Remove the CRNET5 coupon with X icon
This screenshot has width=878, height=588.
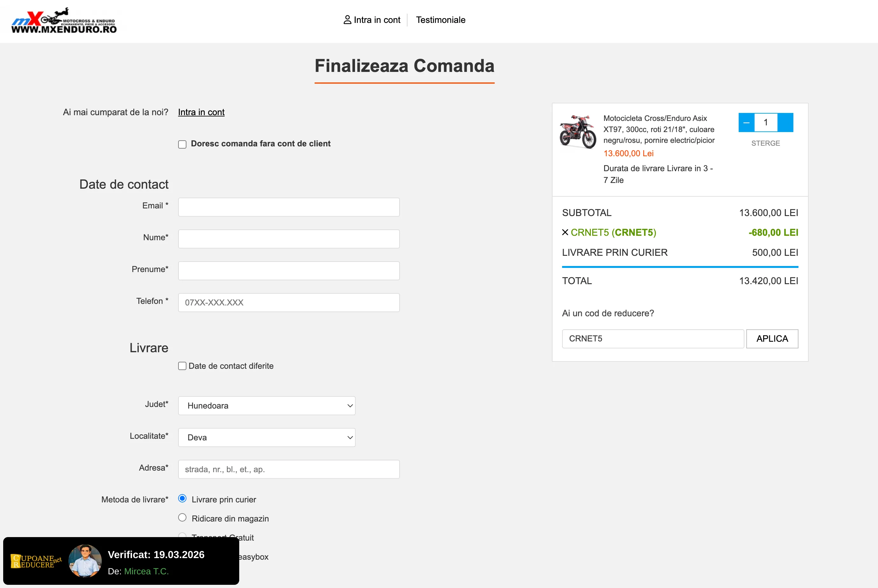click(x=565, y=233)
